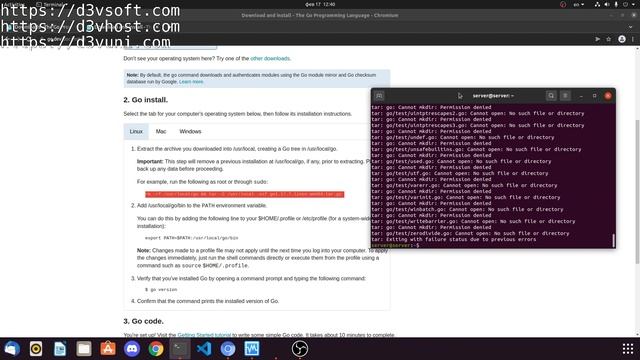Screen dimensions: 640x360
Task: Open Discord from the dock
Action: [132, 349]
